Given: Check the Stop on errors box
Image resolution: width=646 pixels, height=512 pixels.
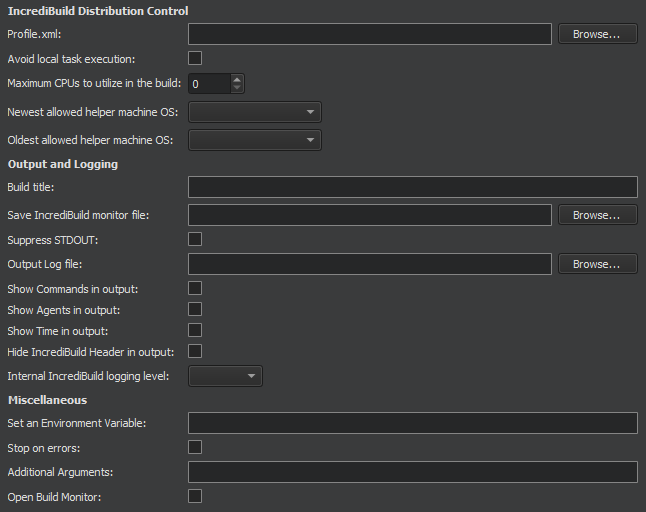Looking at the screenshot, I should pos(195,447).
